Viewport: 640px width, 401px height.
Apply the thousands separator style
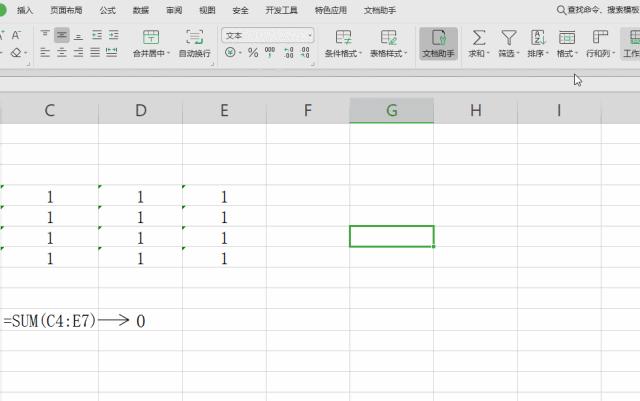click(x=270, y=52)
